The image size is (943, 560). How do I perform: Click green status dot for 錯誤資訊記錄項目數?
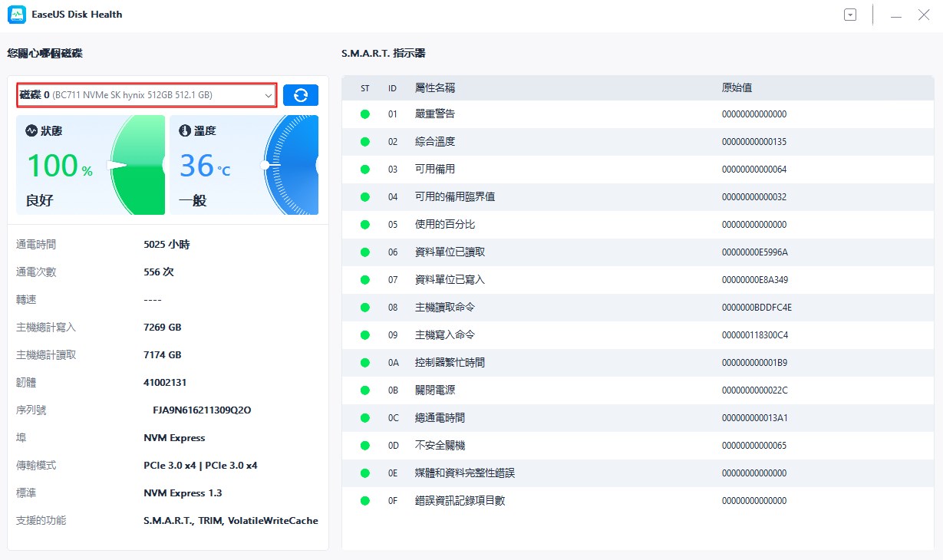click(365, 501)
